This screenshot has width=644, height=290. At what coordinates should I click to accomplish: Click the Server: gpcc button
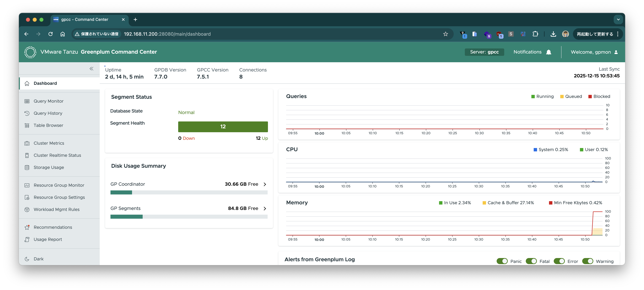pyautogui.click(x=484, y=52)
